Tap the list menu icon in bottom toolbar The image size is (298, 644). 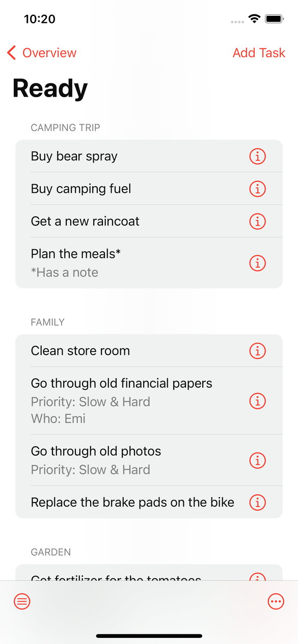[x=22, y=601]
